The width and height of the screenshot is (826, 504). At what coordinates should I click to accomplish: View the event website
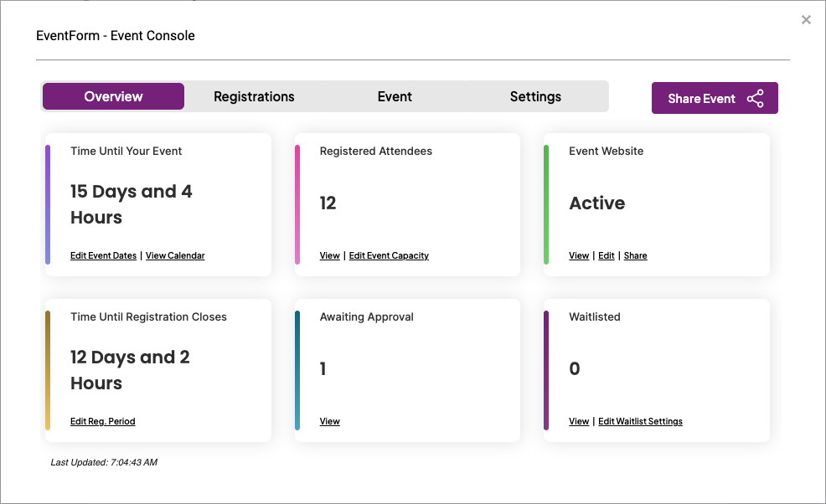click(x=579, y=255)
